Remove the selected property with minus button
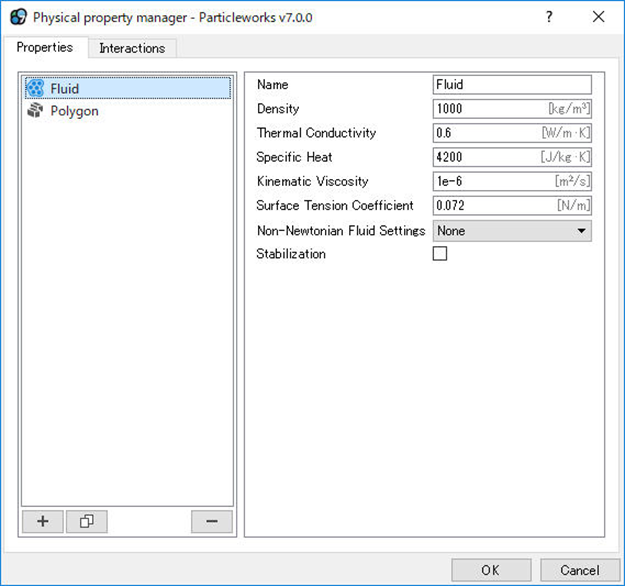The image size is (625, 586). 212,521
